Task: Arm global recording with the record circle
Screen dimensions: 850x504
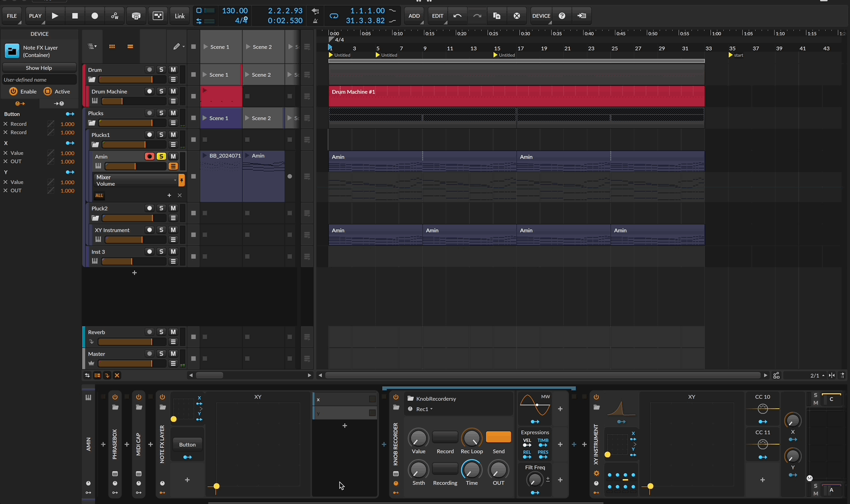Action: pos(95,16)
